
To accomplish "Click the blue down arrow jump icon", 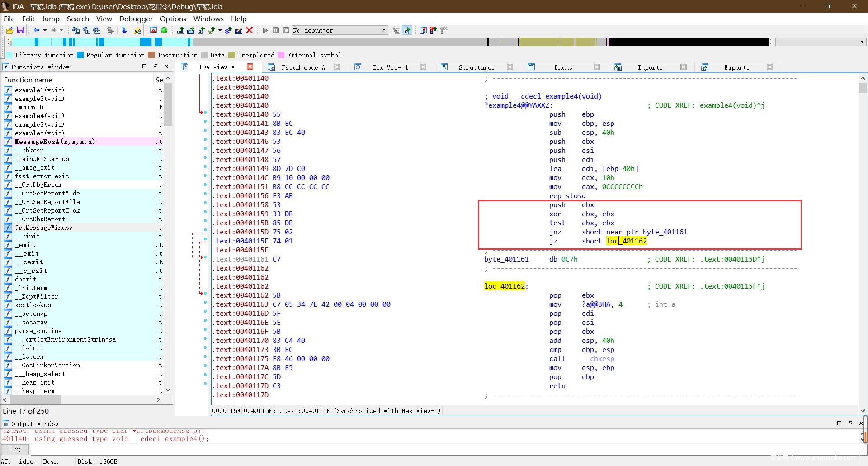I will pos(124,30).
